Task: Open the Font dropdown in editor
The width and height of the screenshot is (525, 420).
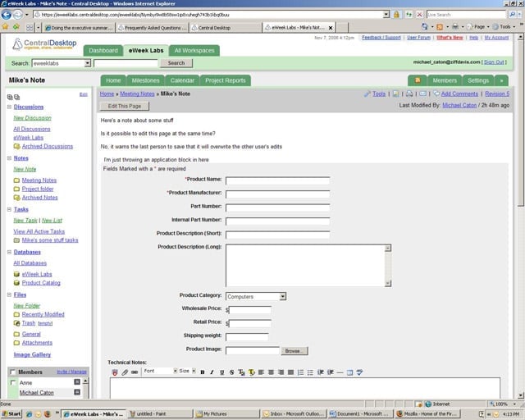Action: click(x=175, y=371)
